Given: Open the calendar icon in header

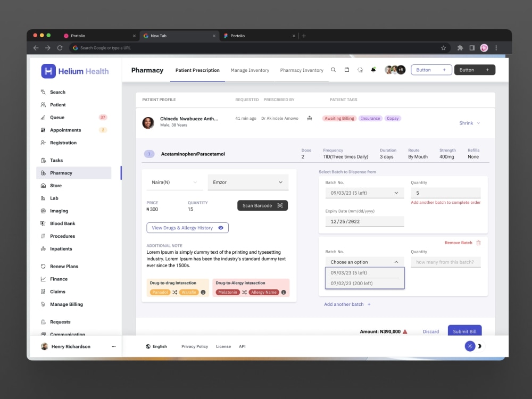Looking at the screenshot, I should pyautogui.click(x=347, y=70).
